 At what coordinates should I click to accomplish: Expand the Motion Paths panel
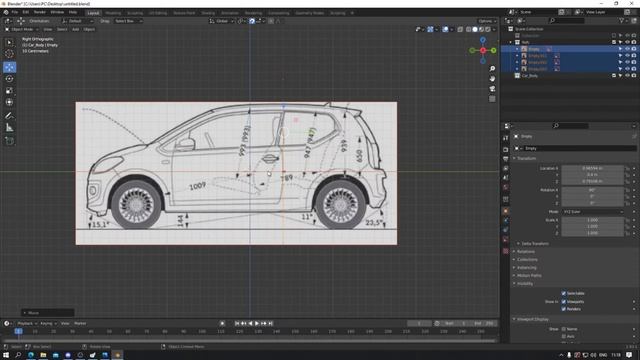pyautogui.click(x=529, y=276)
